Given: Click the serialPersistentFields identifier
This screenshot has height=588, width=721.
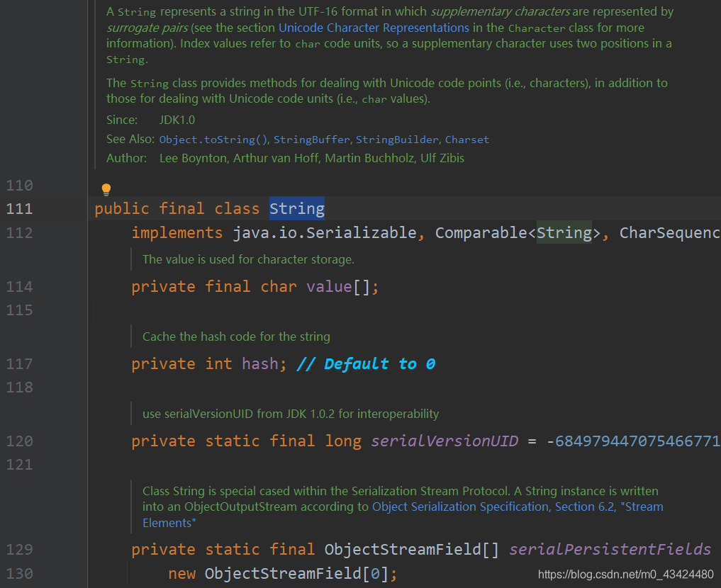Looking at the screenshot, I should click(610, 550).
